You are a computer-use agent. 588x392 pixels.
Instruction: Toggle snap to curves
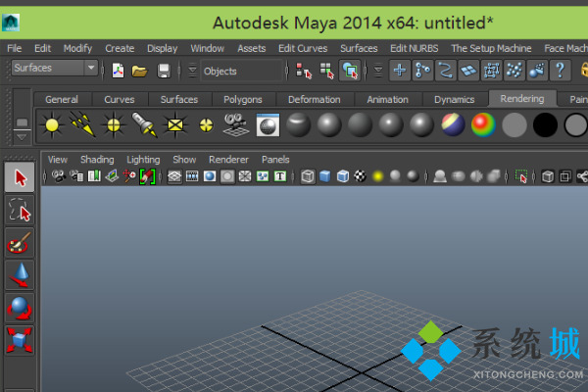pos(422,70)
